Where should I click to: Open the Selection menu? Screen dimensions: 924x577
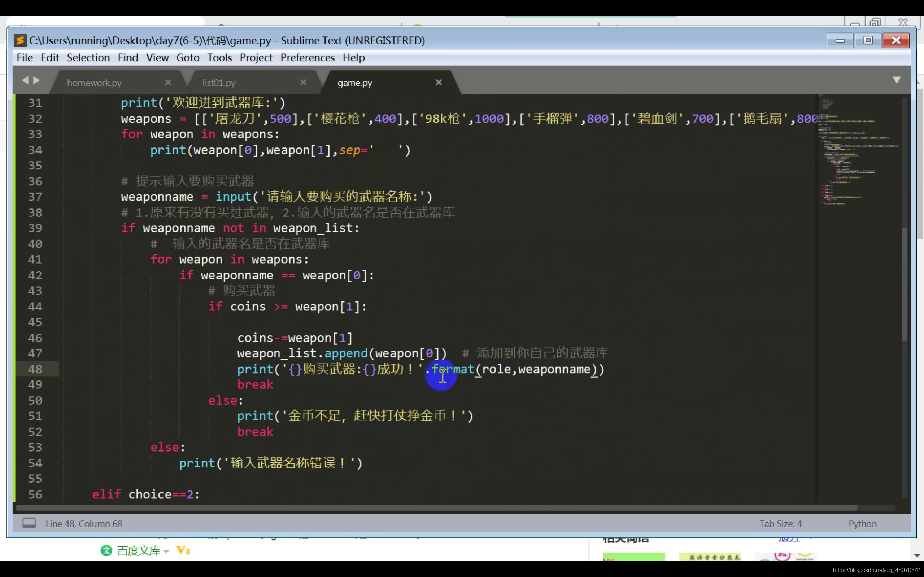88,58
